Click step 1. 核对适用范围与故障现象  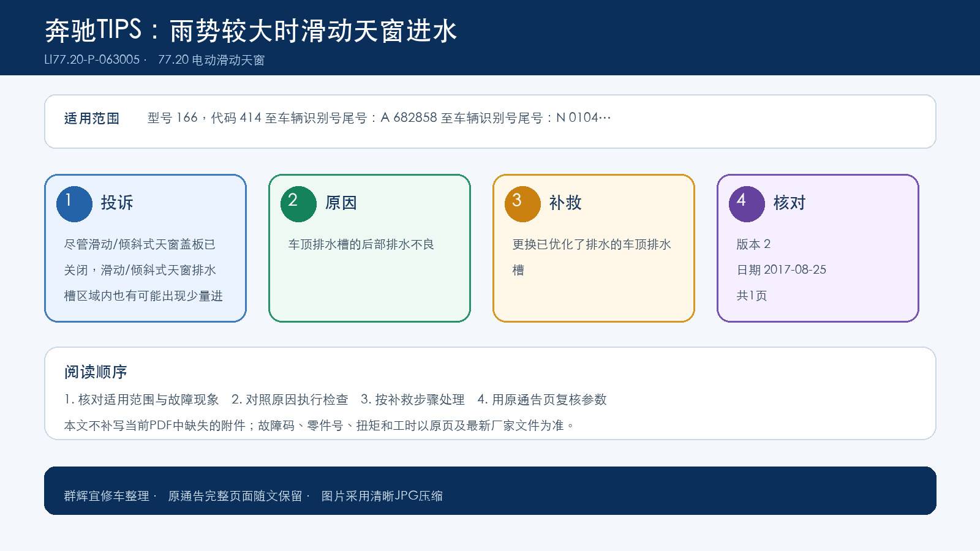tap(141, 400)
